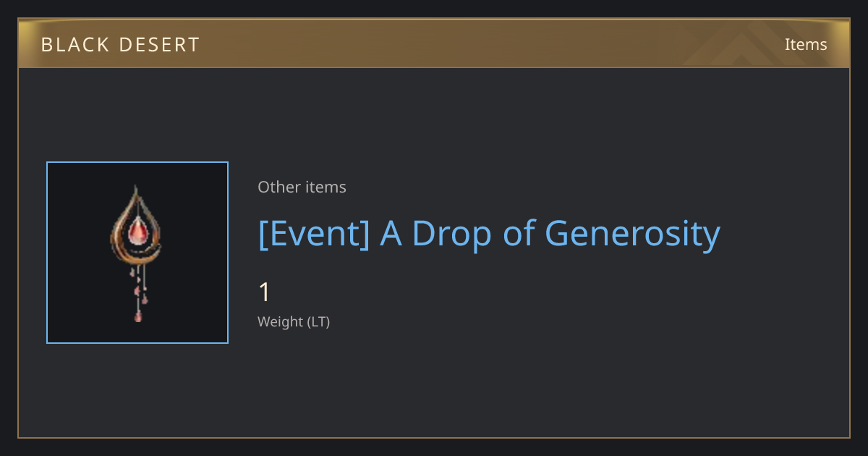Click the [Event] tag in the item name
Image resolution: width=868 pixels, height=456 pixels.
(314, 233)
